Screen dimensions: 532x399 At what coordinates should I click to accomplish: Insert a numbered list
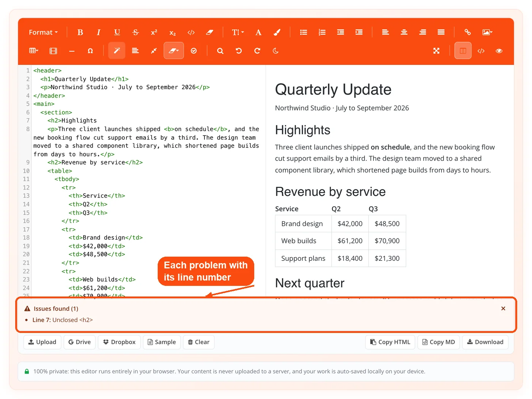point(322,32)
